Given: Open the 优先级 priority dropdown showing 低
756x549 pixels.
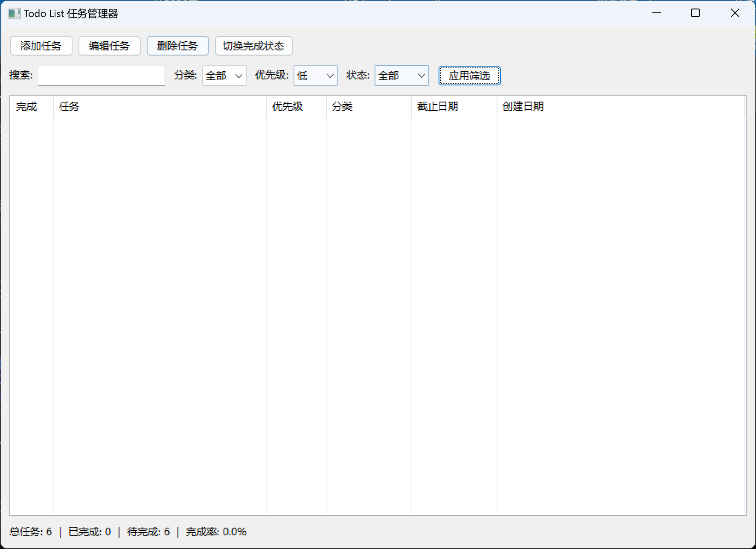Looking at the screenshot, I should [x=315, y=75].
